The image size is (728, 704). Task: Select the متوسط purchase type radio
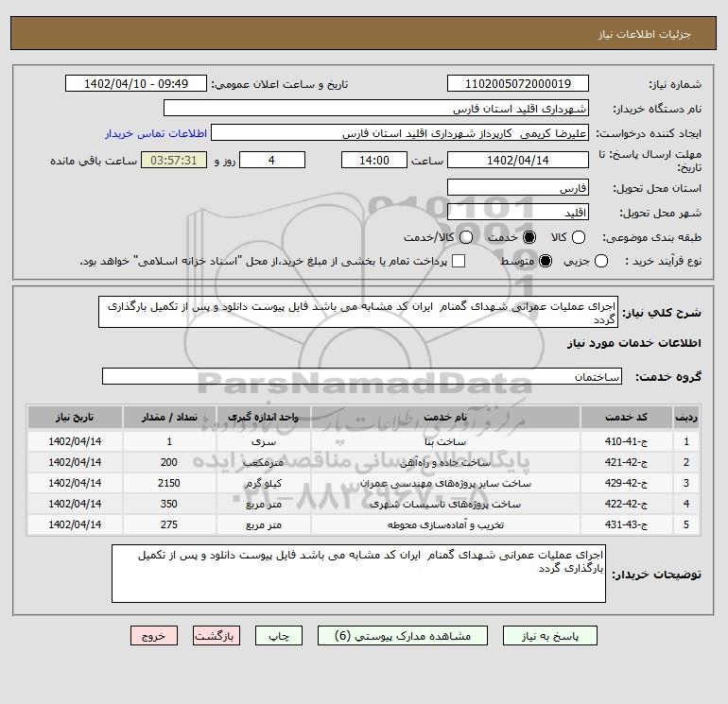tap(546, 261)
